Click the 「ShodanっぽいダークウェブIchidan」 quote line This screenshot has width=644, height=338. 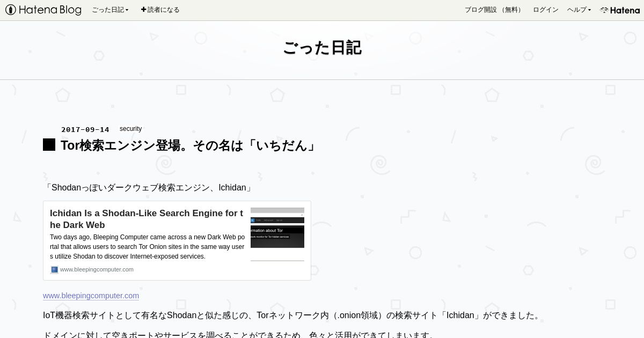pyautogui.click(x=148, y=188)
